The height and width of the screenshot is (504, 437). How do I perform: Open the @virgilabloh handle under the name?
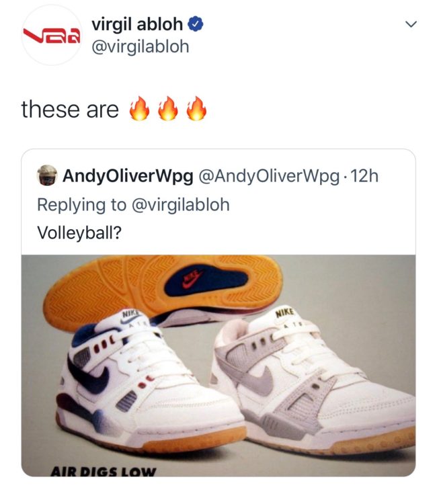pyautogui.click(x=141, y=47)
